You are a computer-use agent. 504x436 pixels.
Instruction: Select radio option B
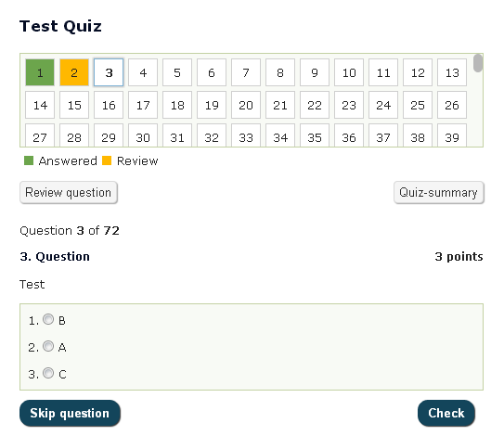click(48, 319)
